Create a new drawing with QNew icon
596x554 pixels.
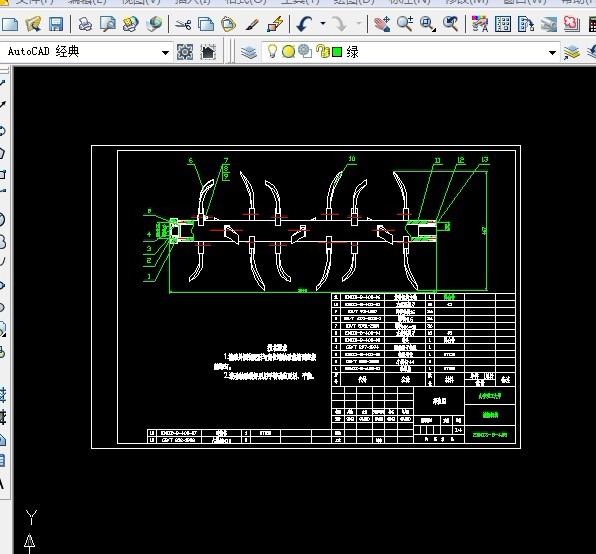coord(10,24)
